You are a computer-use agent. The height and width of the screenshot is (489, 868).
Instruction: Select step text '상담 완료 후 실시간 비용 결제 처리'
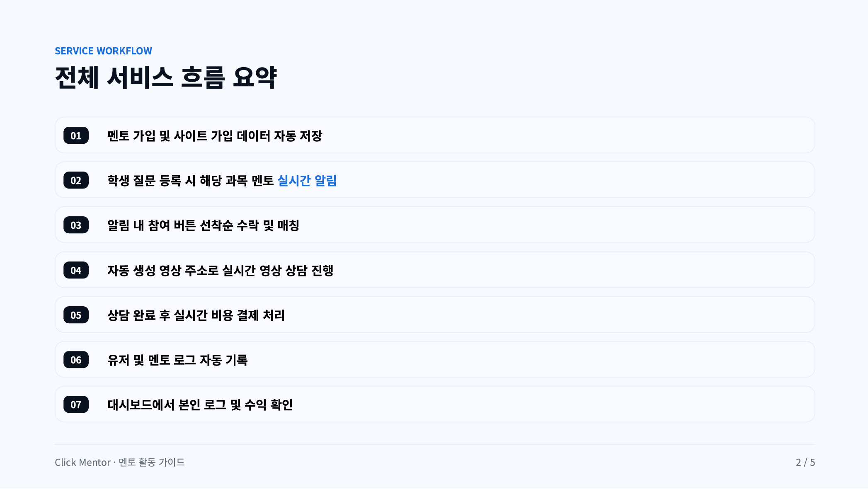(x=196, y=315)
